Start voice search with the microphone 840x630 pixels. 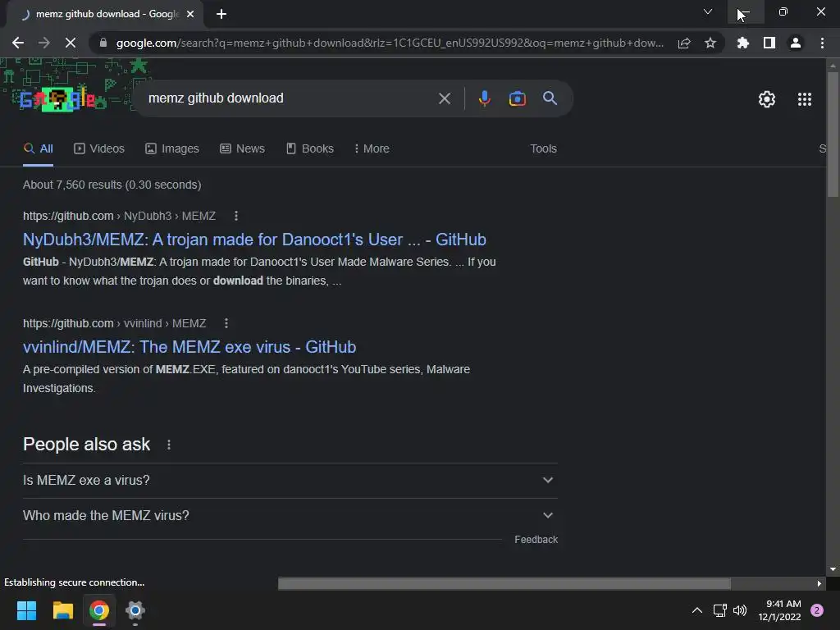pyautogui.click(x=484, y=98)
